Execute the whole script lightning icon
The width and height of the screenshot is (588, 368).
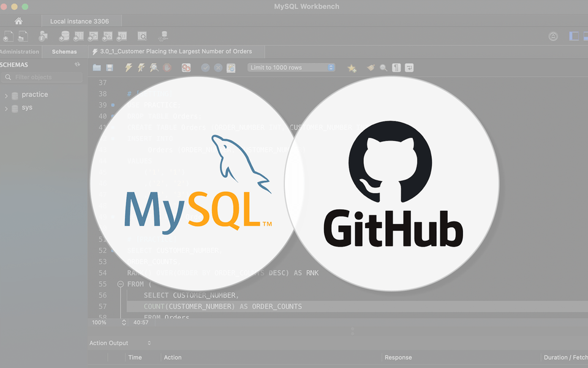(128, 67)
